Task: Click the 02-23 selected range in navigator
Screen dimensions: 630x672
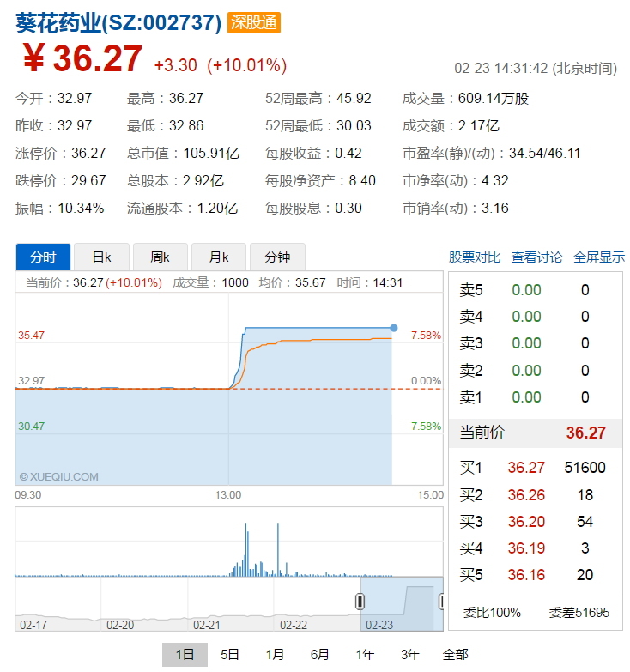Action: (402, 604)
